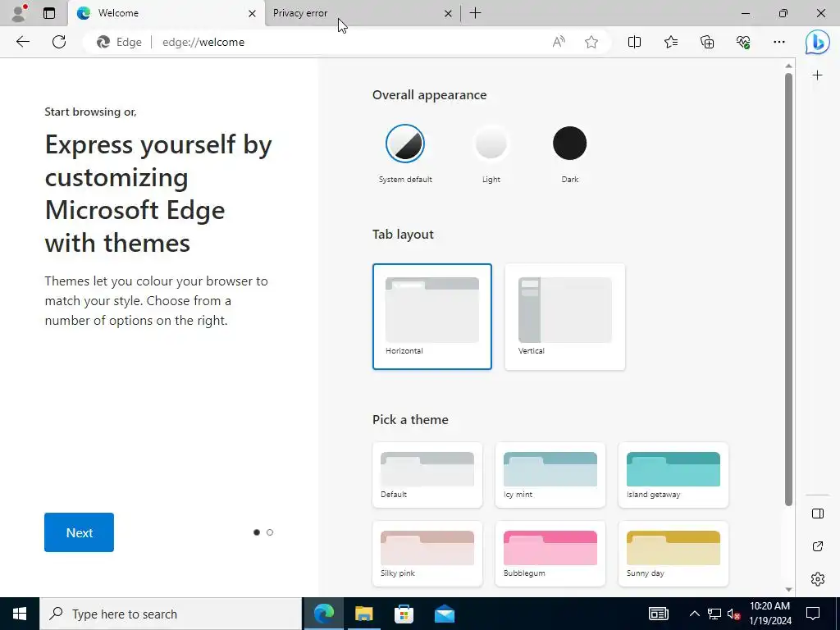Image resolution: width=840 pixels, height=630 pixels.
Task: Open Browser essentials heart icon
Action: pyautogui.click(x=743, y=42)
